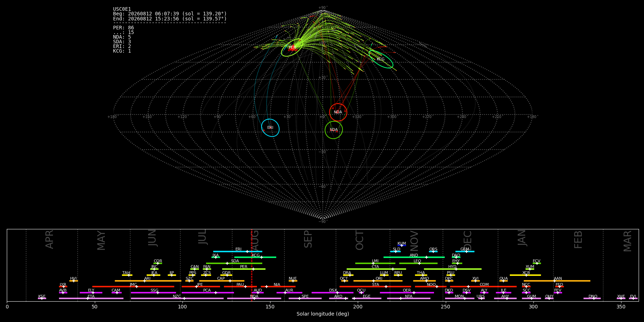Click the AUG month label
Screen dimensions: 644x322
point(254,239)
